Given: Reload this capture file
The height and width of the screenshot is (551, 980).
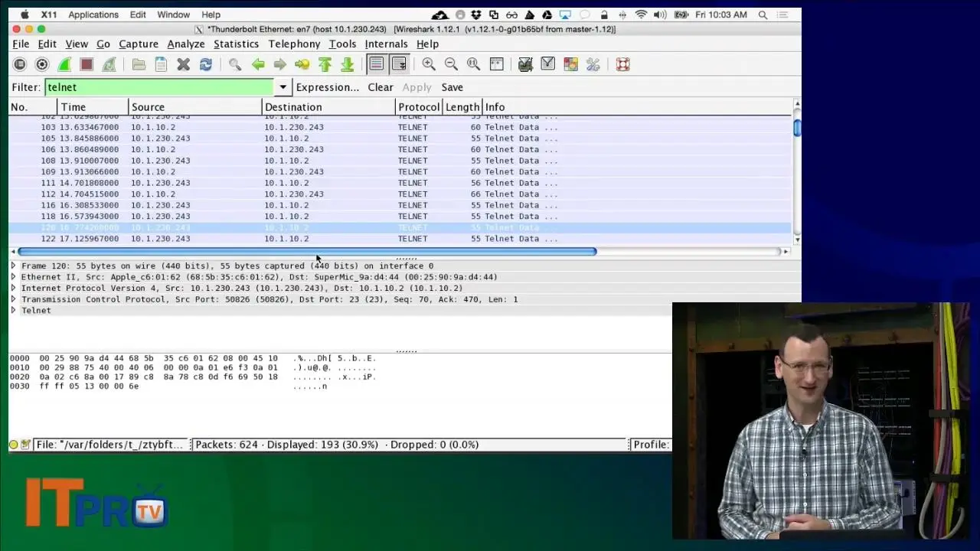Looking at the screenshot, I should [205, 64].
